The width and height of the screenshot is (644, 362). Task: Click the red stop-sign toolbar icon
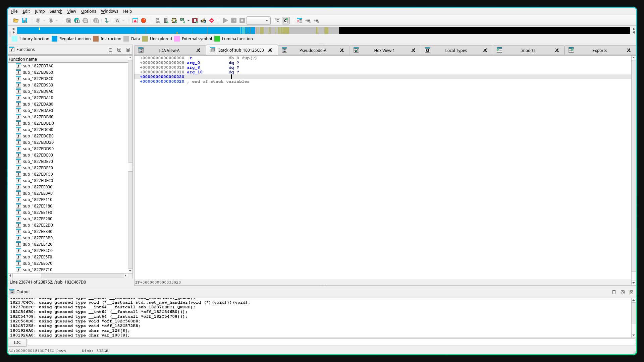pos(212,21)
